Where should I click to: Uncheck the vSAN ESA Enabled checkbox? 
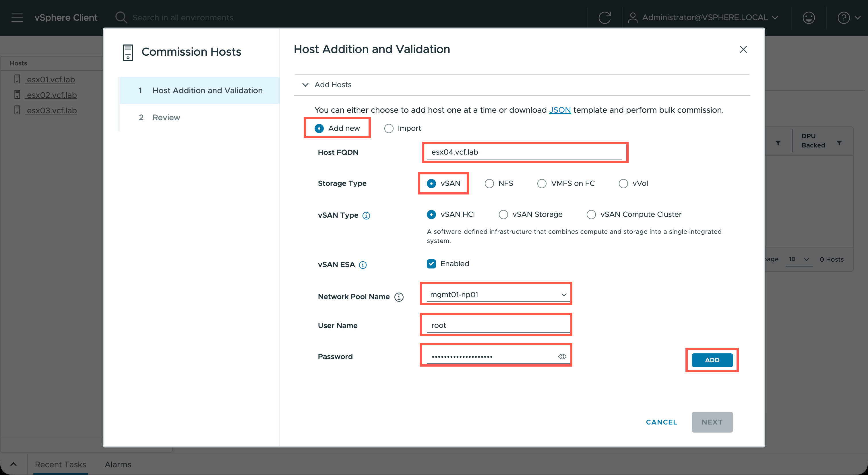coord(431,264)
